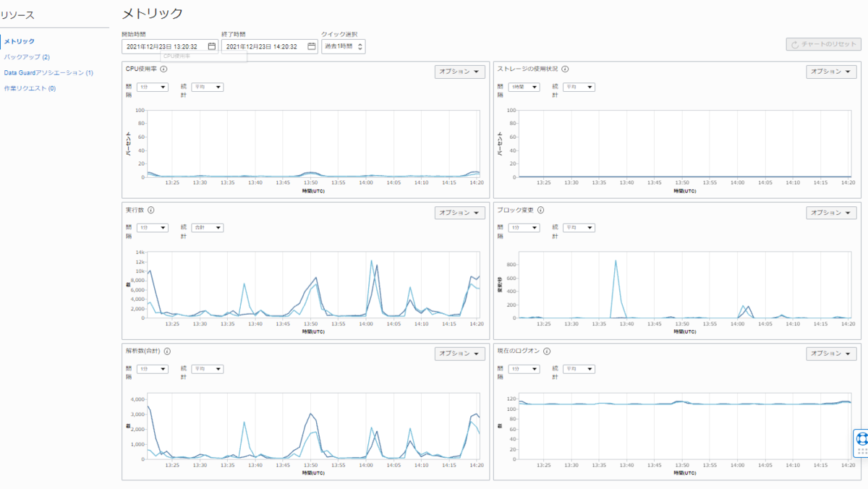Select メトリック in resources sidebar
The image size is (868, 489).
point(20,41)
